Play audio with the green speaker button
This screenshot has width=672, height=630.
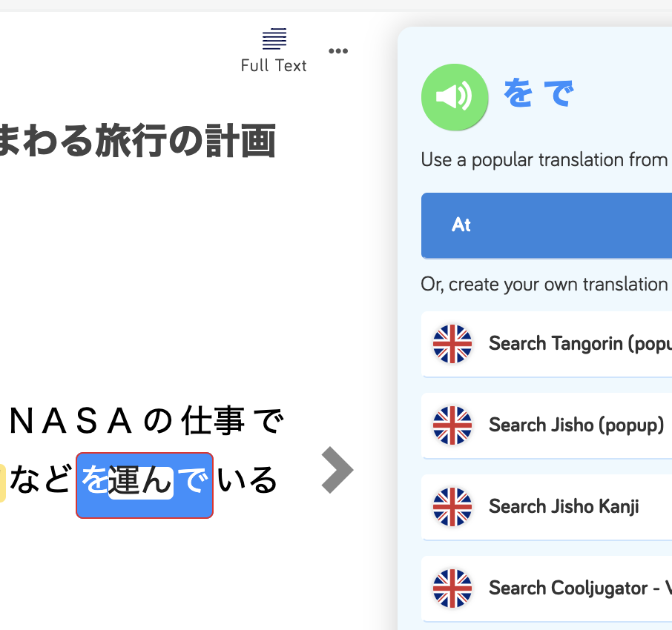coord(455,97)
